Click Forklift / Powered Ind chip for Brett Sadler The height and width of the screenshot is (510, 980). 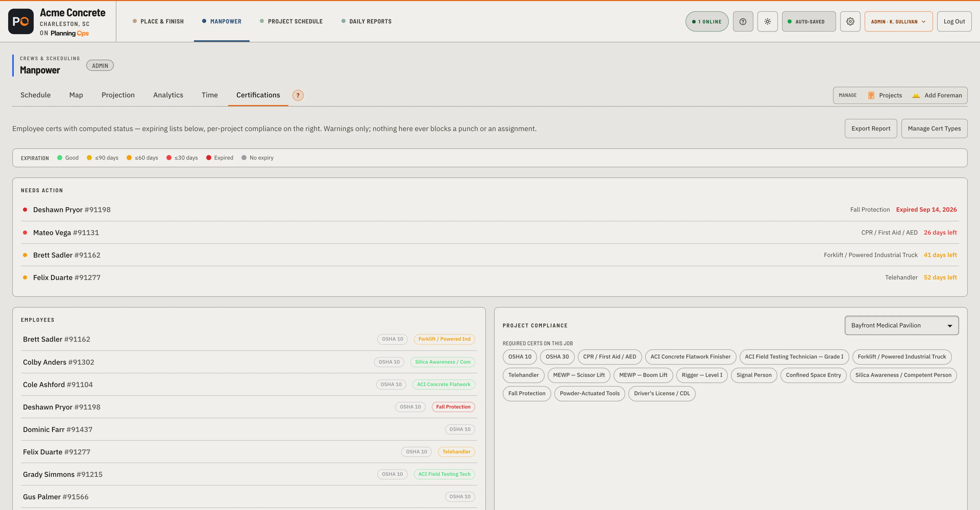tap(444, 339)
